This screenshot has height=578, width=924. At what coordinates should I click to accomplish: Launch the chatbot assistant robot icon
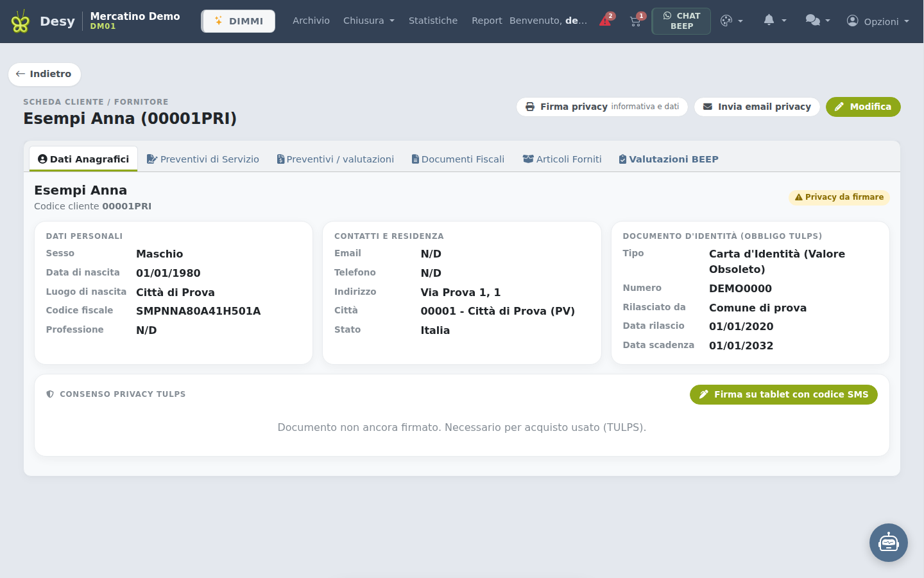tap(889, 543)
